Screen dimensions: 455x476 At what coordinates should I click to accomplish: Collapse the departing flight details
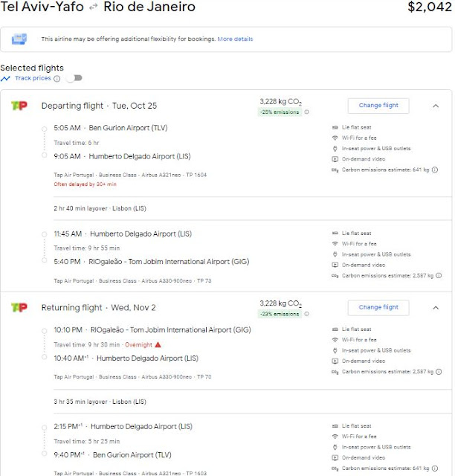click(435, 106)
